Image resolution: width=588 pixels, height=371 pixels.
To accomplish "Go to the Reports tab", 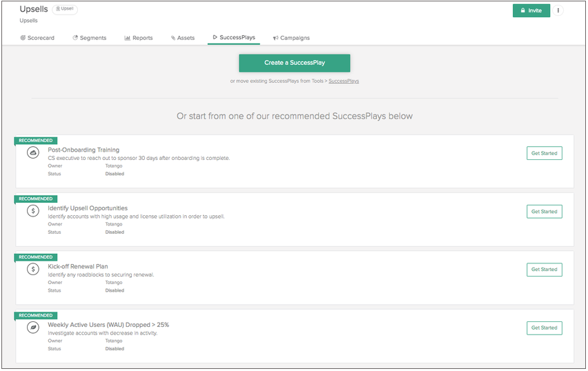I will (x=139, y=38).
